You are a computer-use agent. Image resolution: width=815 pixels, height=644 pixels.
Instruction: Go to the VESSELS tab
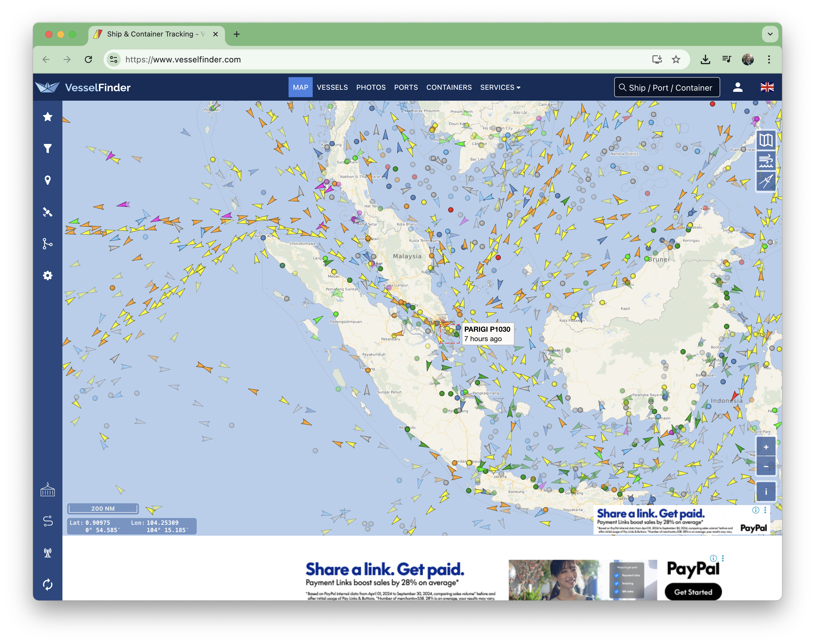[332, 87]
